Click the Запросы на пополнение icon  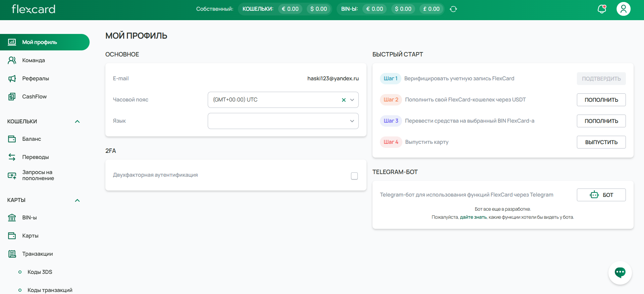click(x=12, y=175)
